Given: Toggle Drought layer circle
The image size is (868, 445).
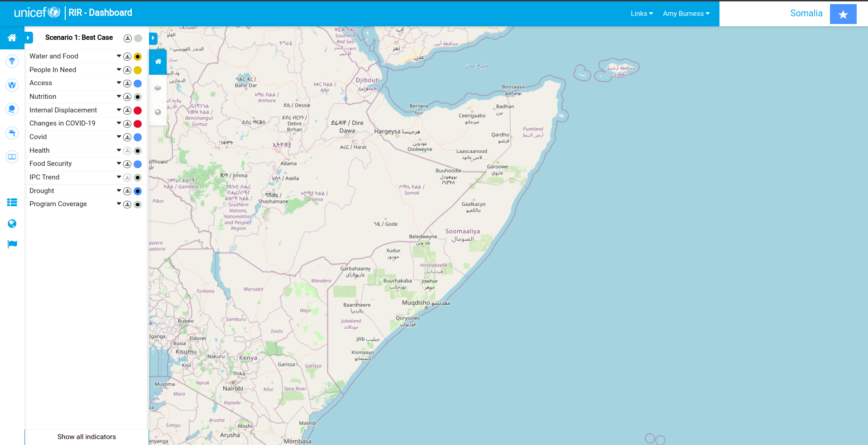Looking at the screenshot, I should [x=138, y=191].
